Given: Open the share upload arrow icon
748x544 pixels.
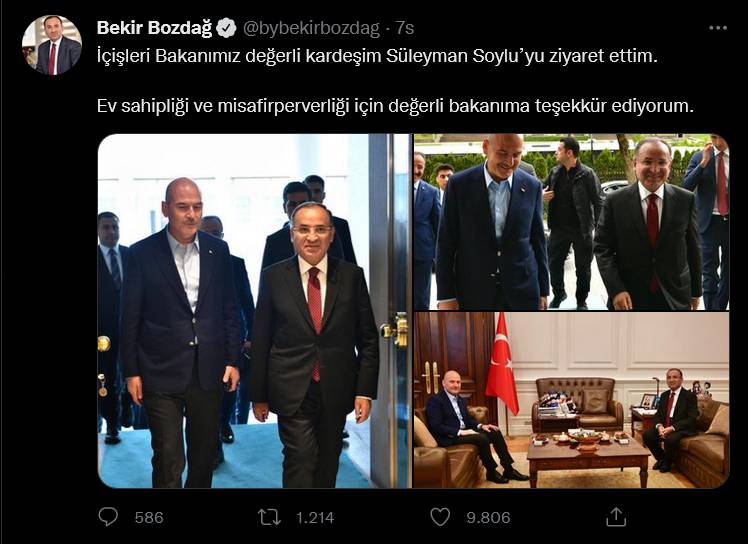Looking at the screenshot, I should (616, 517).
